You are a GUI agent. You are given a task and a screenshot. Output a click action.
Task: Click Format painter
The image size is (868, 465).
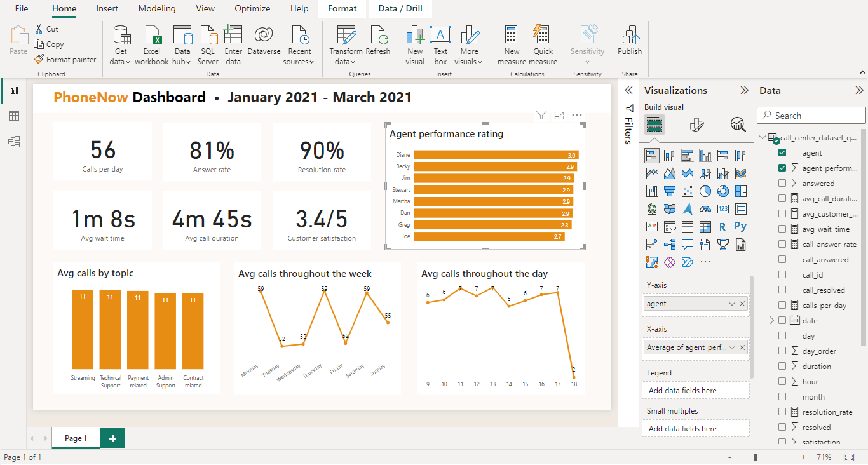[65, 60]
